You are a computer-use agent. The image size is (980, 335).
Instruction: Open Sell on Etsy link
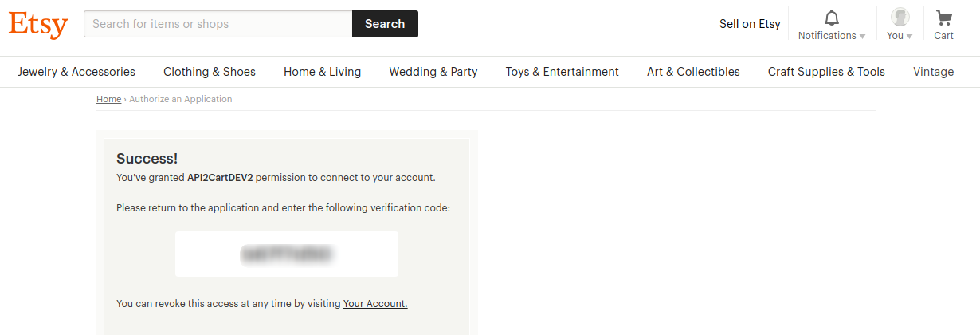(x=750, y=24)
